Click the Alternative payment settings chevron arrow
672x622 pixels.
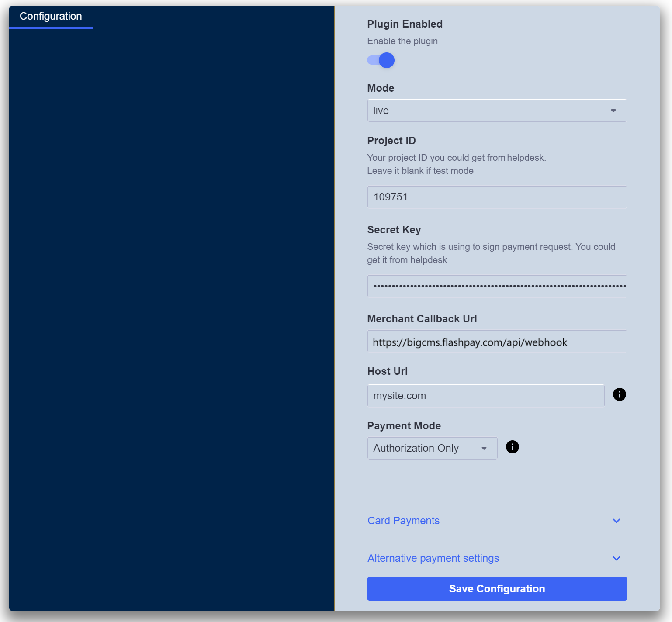tap(616, 558)
